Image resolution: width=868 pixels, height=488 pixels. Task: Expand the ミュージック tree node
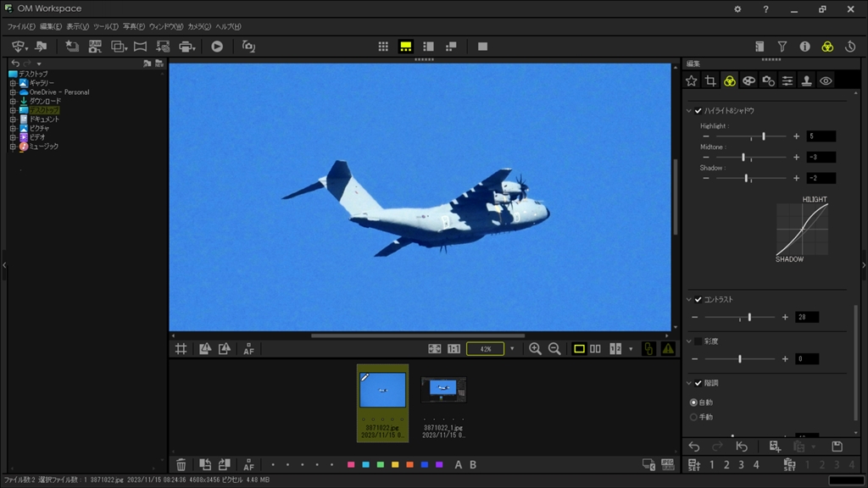13,147
